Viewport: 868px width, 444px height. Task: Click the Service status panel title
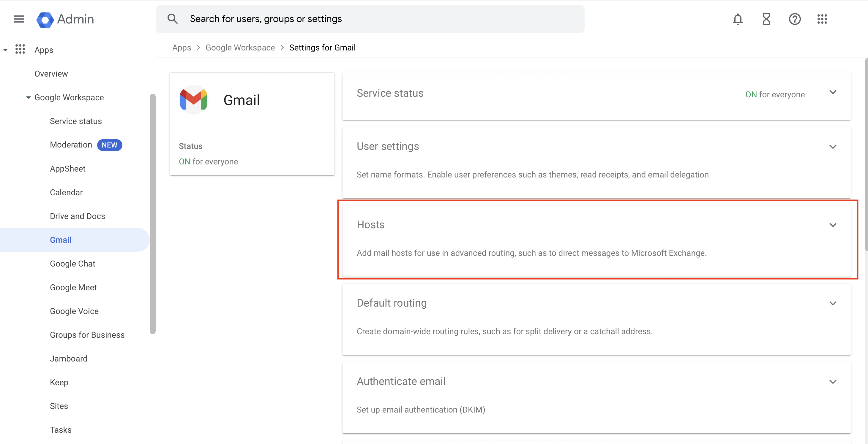click(390, 93)
